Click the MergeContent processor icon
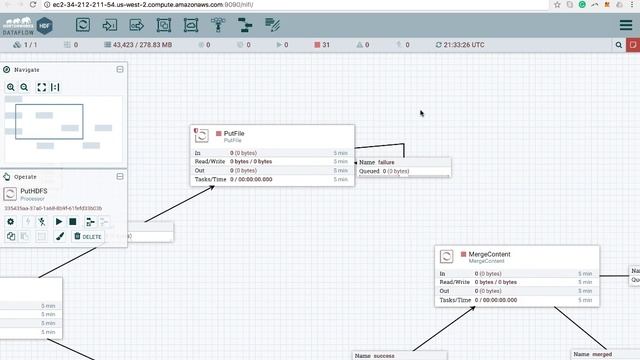This screenshot has width=640, height=360. 446,256
